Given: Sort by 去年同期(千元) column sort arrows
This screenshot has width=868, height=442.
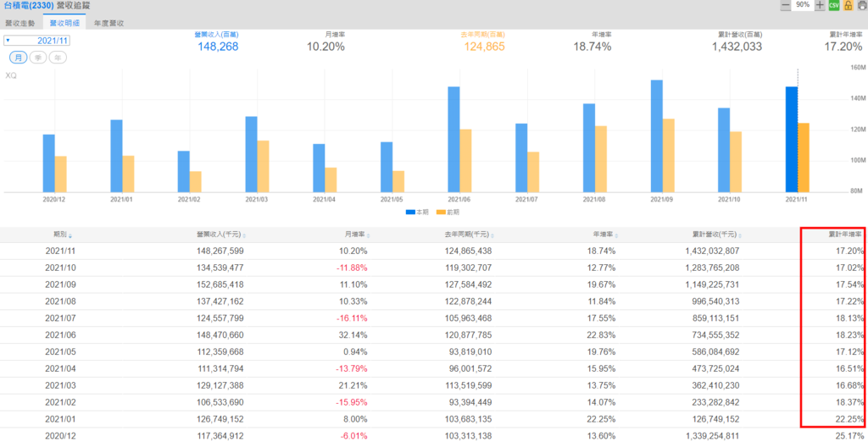Looking at the screenshot, I should (492, 235).
